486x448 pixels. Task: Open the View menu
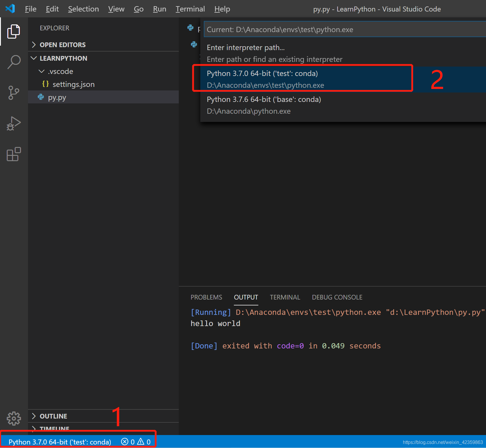(x=116, y=9)
